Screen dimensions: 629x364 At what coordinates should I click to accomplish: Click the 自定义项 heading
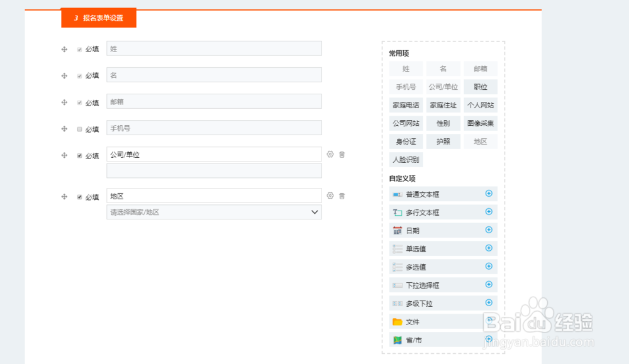(x=402, y=179)
